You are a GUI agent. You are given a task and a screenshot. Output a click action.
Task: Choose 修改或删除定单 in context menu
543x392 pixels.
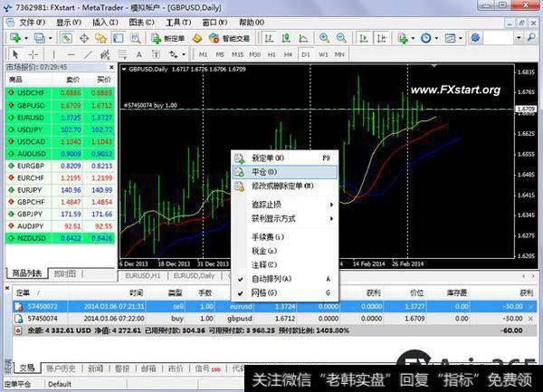(284, 186)
